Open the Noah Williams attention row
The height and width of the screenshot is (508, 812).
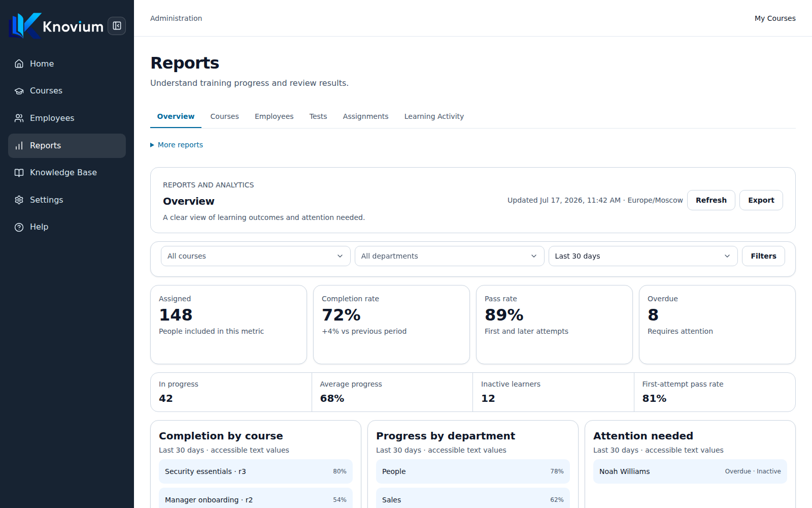click(x=690, y=471)
